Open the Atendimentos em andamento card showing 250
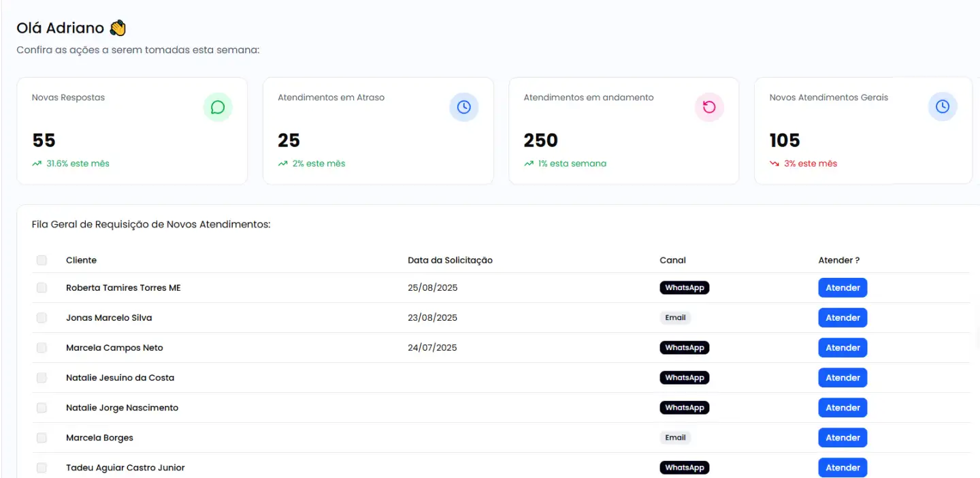Viewport: 980px width, 478px height. (623, 131)
